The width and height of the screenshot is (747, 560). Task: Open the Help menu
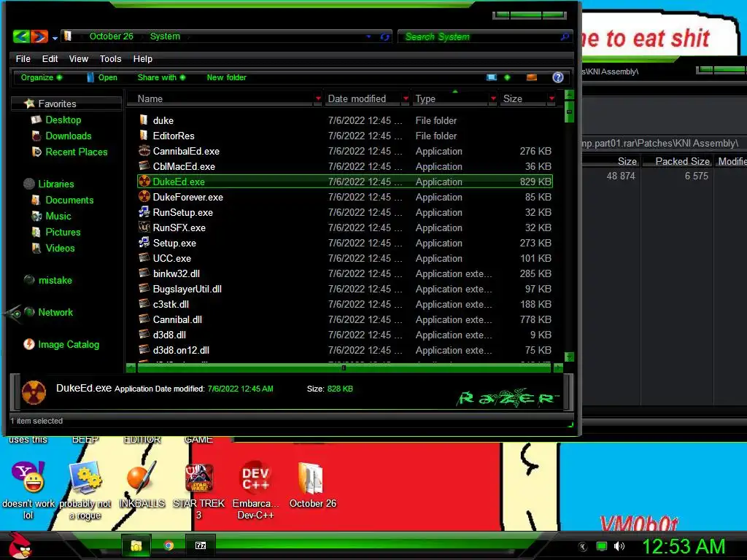click(x=142, y=58)
